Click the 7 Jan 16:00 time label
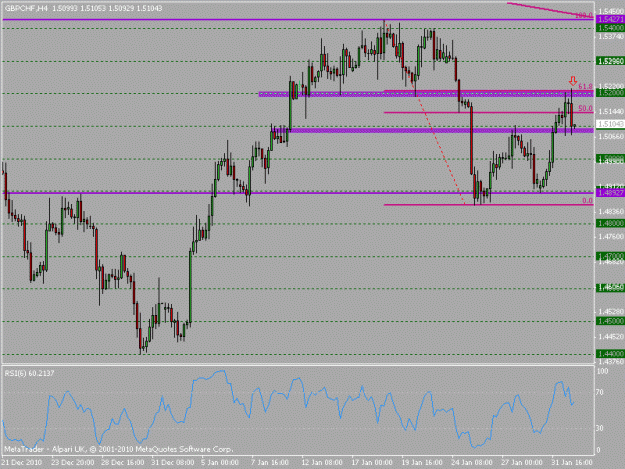 tap(270, 463)
